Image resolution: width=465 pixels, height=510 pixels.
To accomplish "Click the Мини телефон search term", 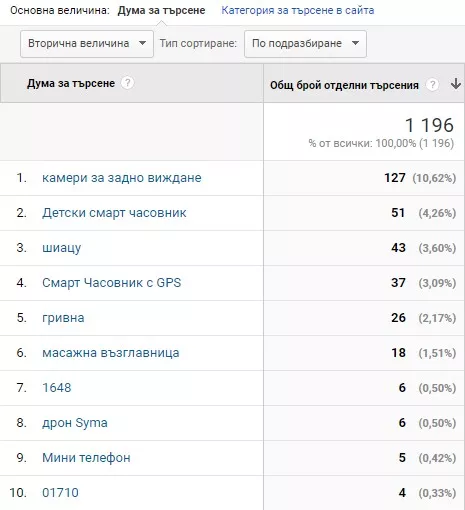I will pos(86,458).
